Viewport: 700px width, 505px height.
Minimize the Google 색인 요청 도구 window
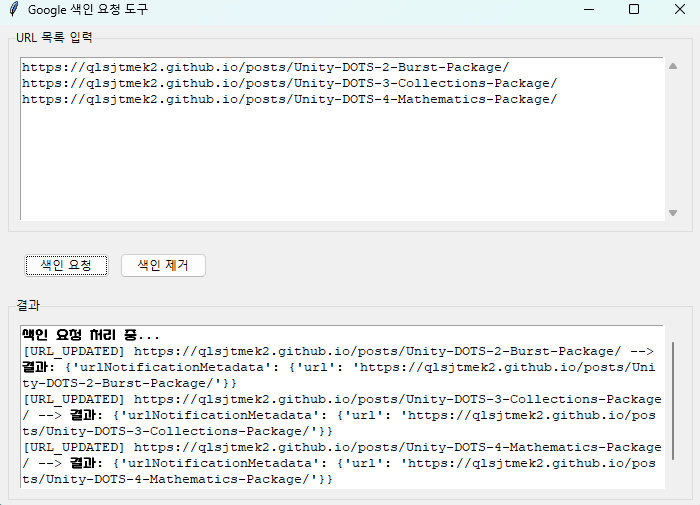click(589, 9)
